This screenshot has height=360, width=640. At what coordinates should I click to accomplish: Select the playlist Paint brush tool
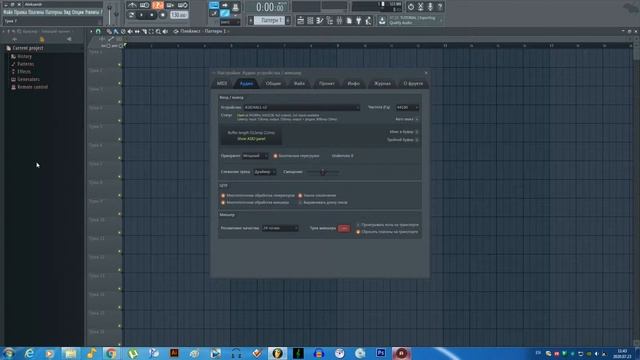click(116, 31)
